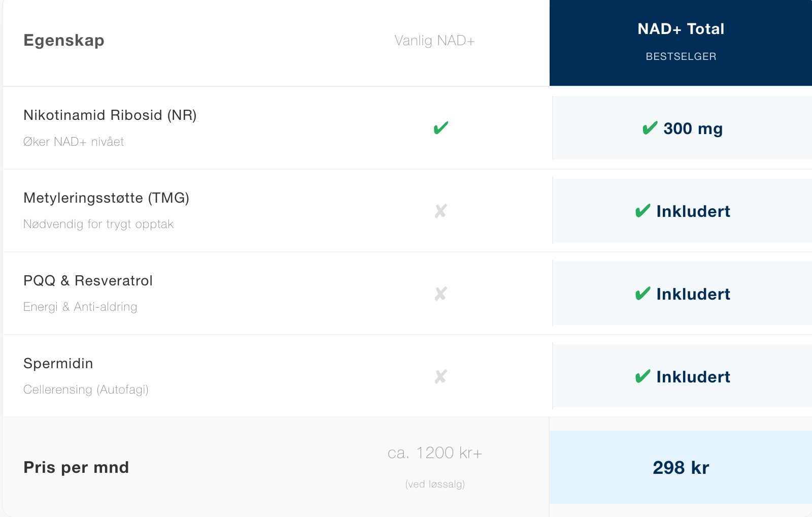The height and width of the screenshot is (517, 812).
Task: Click the BESTSELGER badge text
Action: tap(681, 56)
